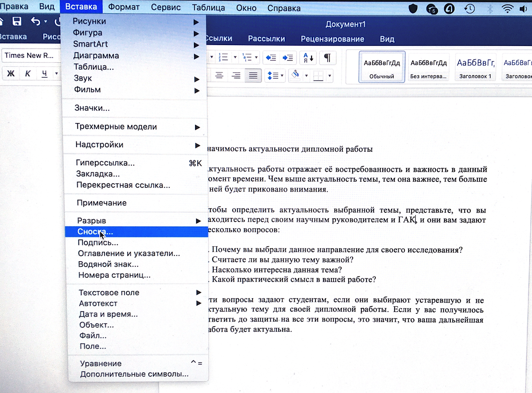
Task: Choose Закладка... menu entry
Action: pos(136,174)
